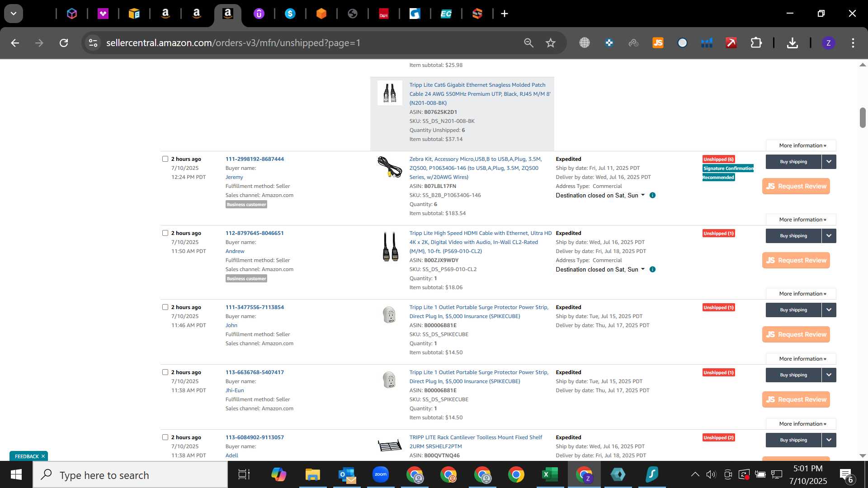Open site information icon in address bar
The image size is (868, 488).
point(93,43)
